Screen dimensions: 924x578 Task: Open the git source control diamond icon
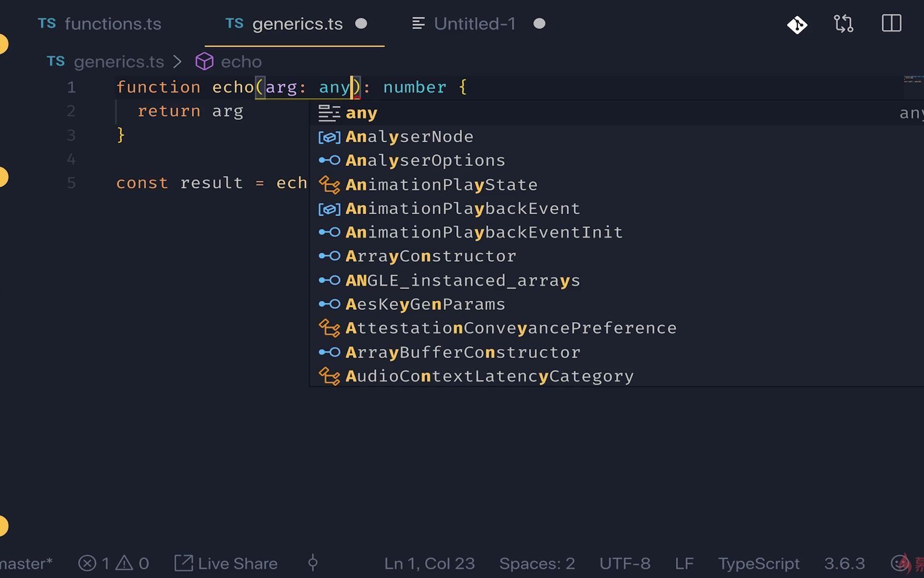797,24
